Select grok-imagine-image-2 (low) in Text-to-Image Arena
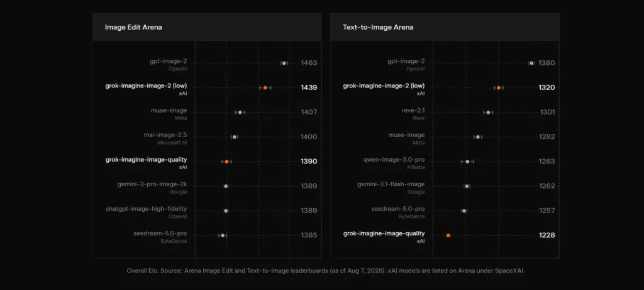This screenshot has width=644, height=290. point(384,86)
